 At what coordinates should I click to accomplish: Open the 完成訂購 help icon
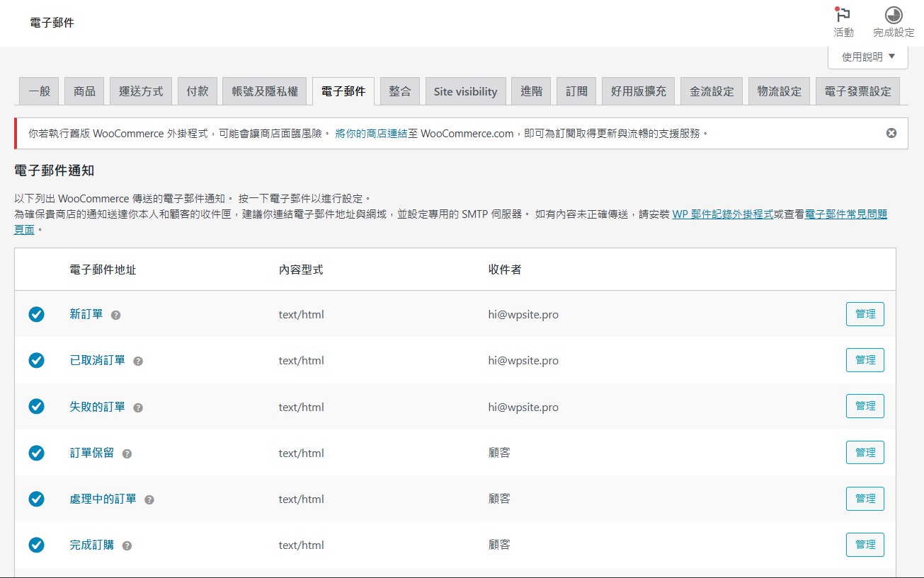[127, 545]
